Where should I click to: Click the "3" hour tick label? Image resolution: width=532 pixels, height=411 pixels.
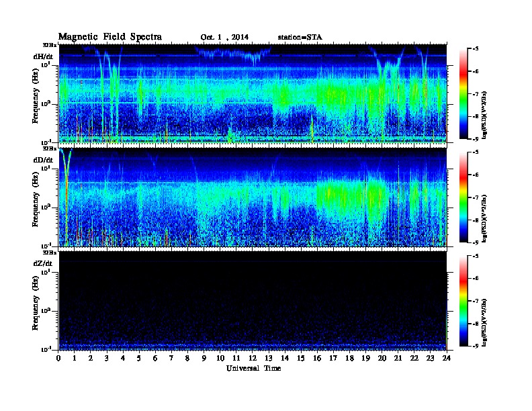click(107, 359)
